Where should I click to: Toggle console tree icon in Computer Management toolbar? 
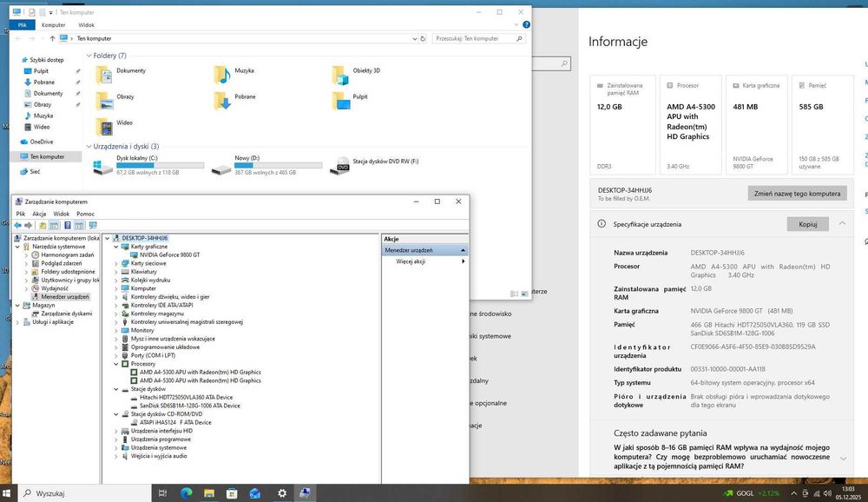[x=54, y=226]
